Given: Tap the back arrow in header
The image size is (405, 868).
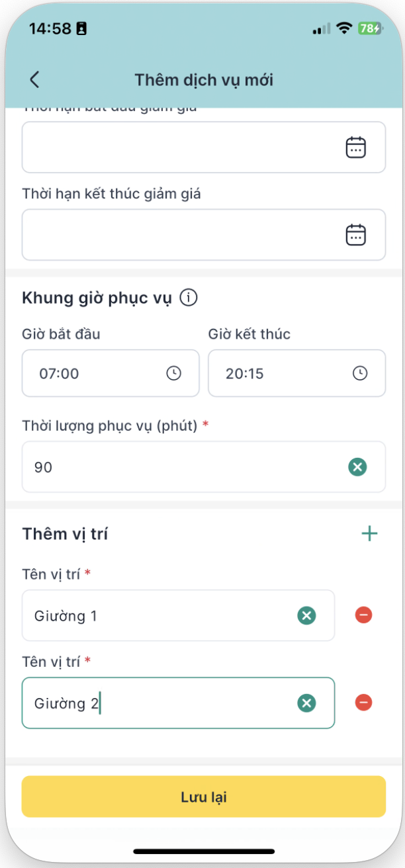Looking at the screenshot, I should 35,80.
